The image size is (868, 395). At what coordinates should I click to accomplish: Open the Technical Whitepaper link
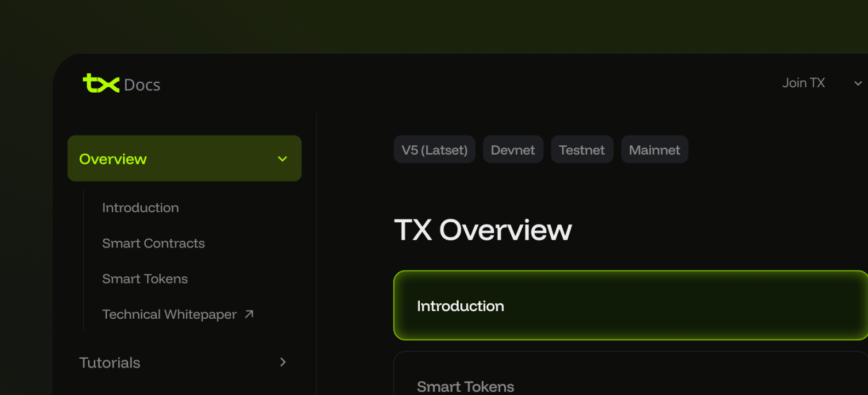[x=169, y=314]
